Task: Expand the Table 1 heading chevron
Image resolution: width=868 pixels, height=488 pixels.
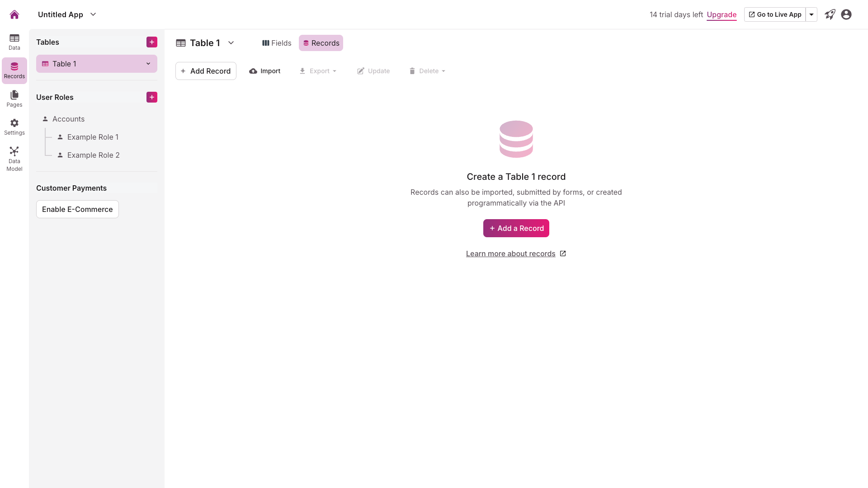Action: (x=231, y=43)
